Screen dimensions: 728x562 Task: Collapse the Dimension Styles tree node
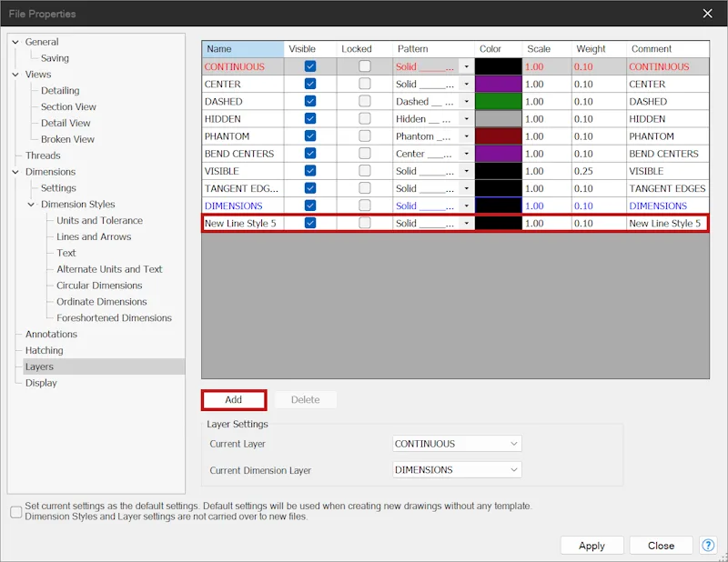coord(31,205)
